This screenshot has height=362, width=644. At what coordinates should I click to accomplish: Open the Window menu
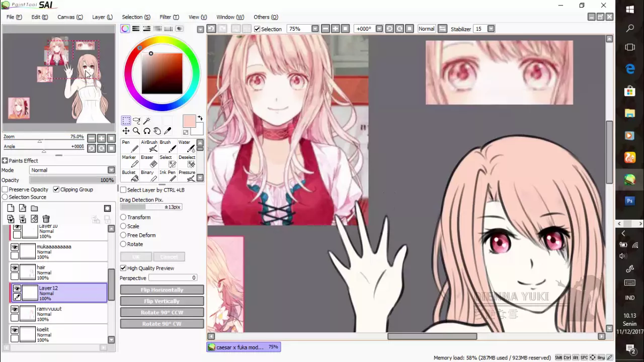pyautogui.click(x=230, y=17)
